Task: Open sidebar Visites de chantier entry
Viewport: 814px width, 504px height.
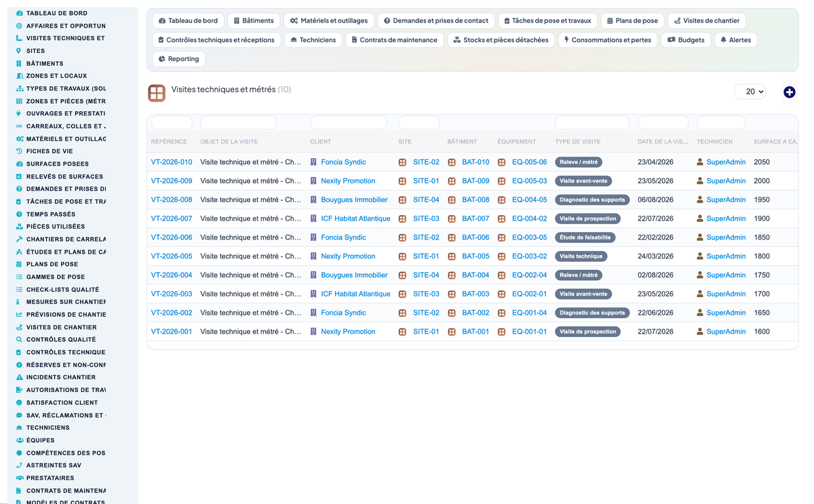Action: click(x=61, y=327)
